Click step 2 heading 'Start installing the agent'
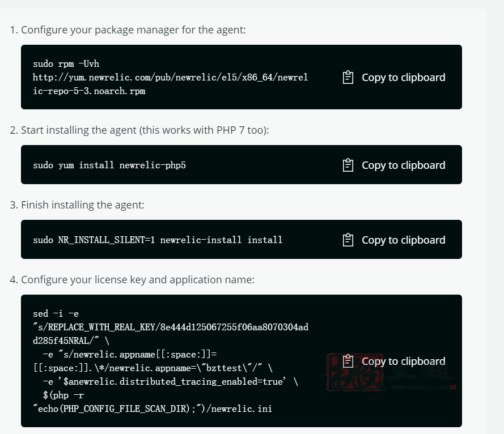The width and height of the screenshot is (504, 434). tap(139, 130)
